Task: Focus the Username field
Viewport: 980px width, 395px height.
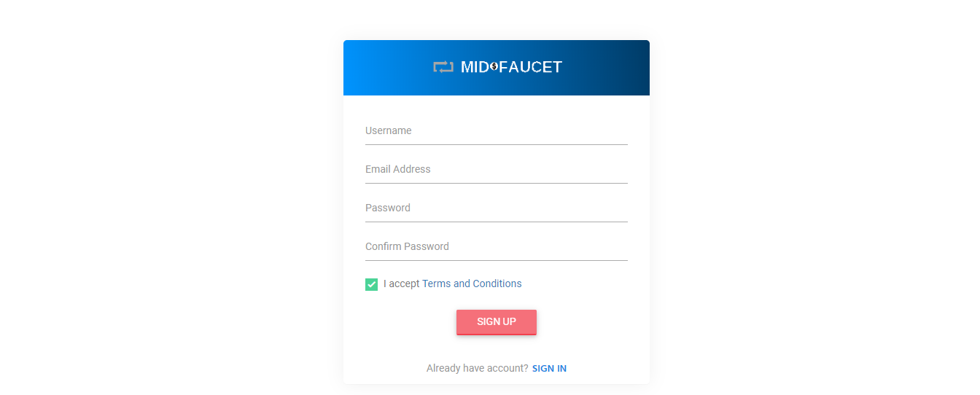Action: [497, 131]
